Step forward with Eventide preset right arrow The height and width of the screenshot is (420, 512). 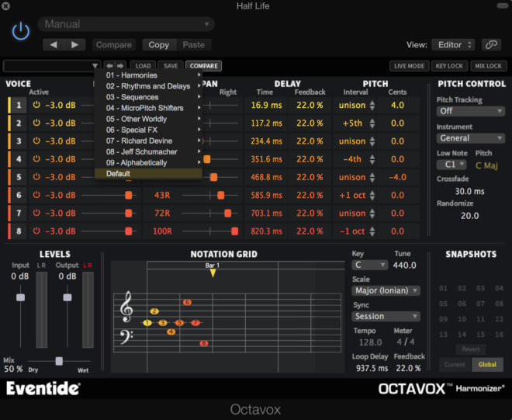pyautogui.click(x=120, y=66)
